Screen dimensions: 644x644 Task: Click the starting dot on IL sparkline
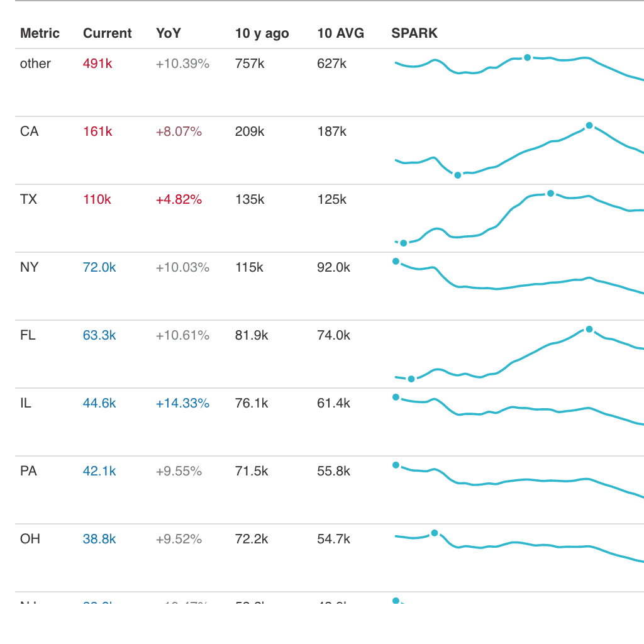tap(396, 397)
